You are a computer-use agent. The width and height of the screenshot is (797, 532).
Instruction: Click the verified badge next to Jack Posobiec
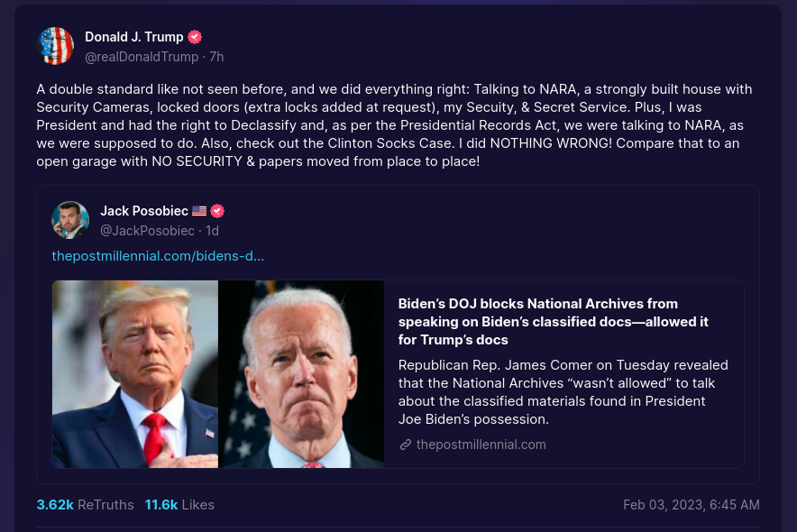(217, 211)
